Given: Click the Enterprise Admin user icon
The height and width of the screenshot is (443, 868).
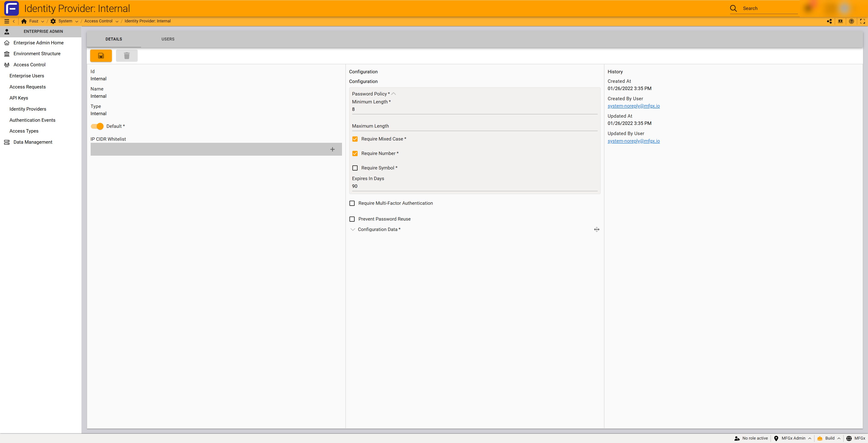Looking at the screenshot, I should 7,31.
